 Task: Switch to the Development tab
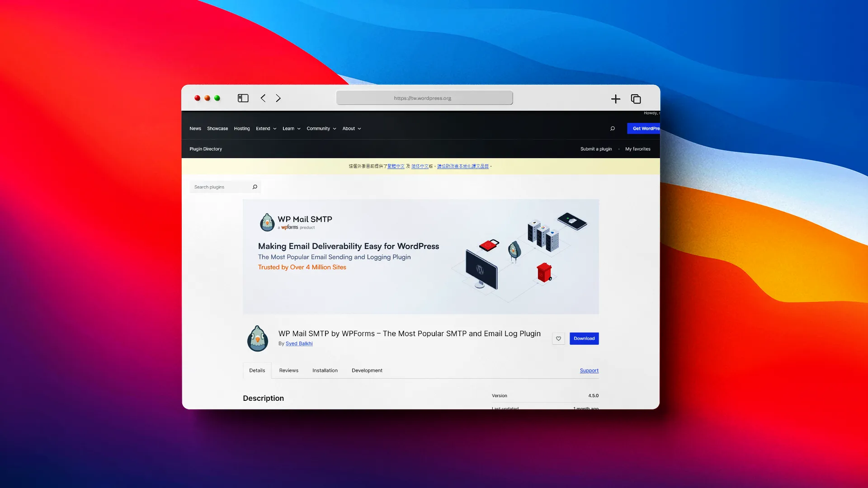(367, 371)
